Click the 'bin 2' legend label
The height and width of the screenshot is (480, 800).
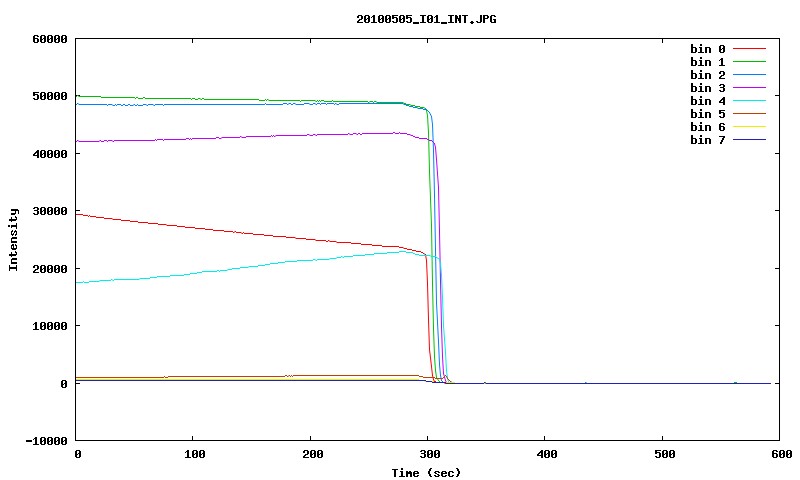(x=708, y=75)
